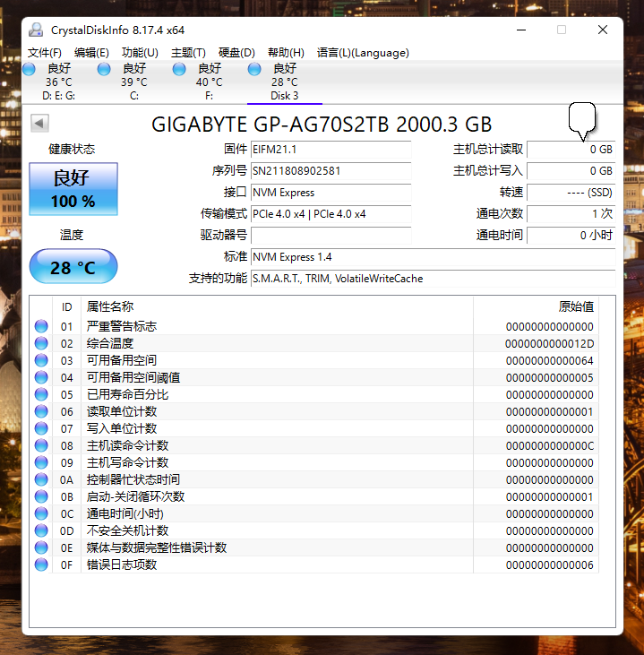Click status orb of attribute 0F 错误日志项数
Viewport: 644px width, 655px height.
(x=41, y=565)
